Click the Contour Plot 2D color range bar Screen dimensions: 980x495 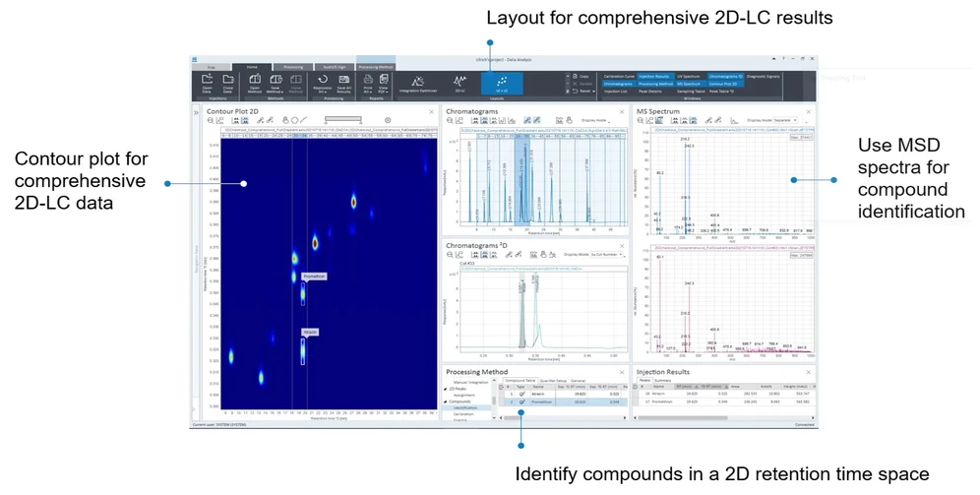343,120
